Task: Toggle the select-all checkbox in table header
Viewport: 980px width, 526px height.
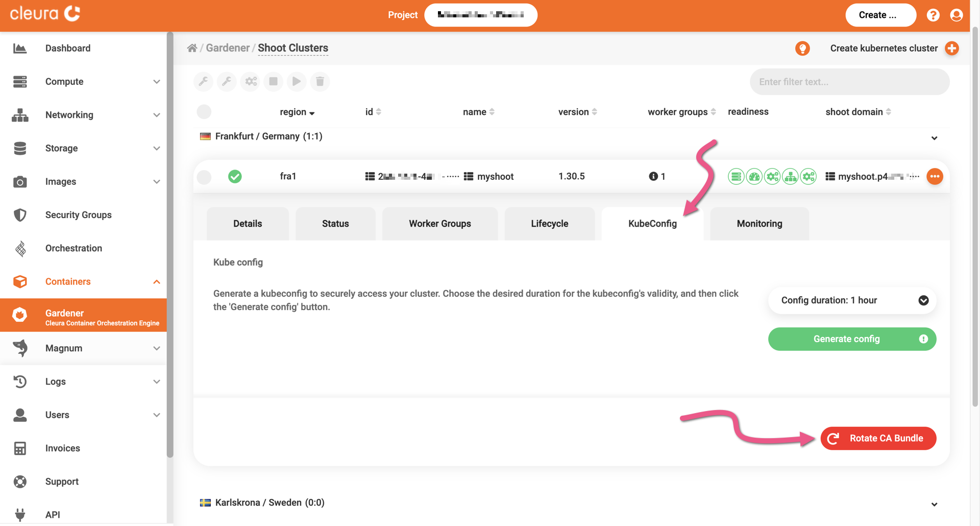Action: [x=204, y=112]
